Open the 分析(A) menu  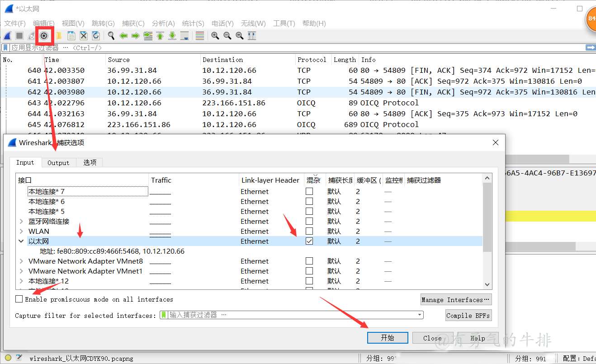163,24
